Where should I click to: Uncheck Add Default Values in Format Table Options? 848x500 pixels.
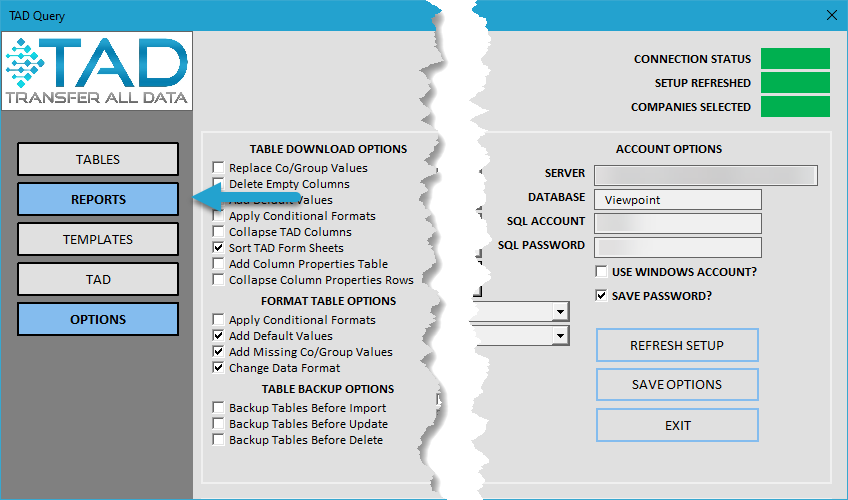pos(218,336)
